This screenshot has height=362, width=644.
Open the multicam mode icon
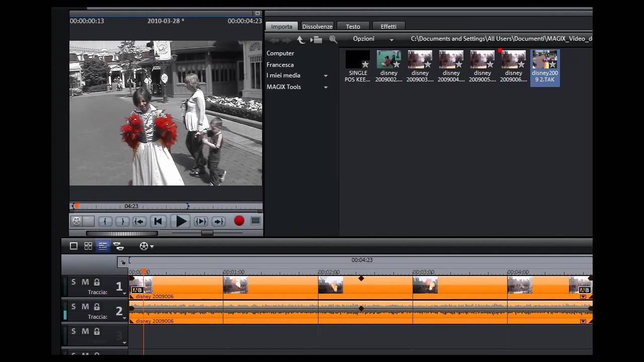point(119,246)
